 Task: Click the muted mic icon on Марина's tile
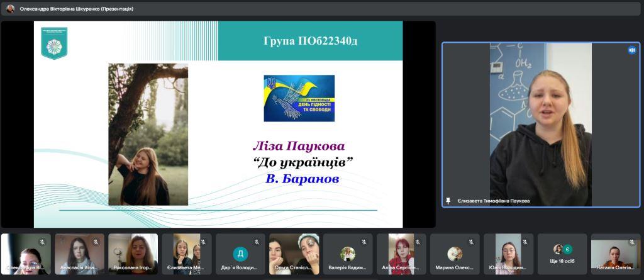click(x=471, y=242)
